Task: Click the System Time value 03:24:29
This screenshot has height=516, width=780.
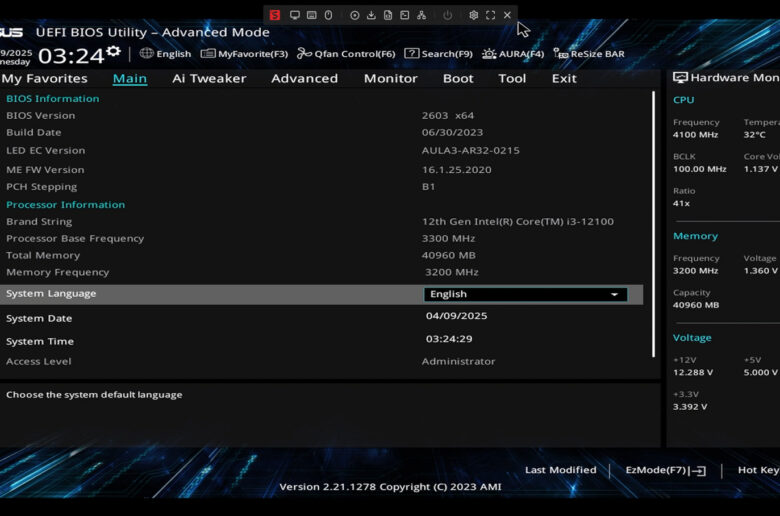Action: tap(449, 339)
